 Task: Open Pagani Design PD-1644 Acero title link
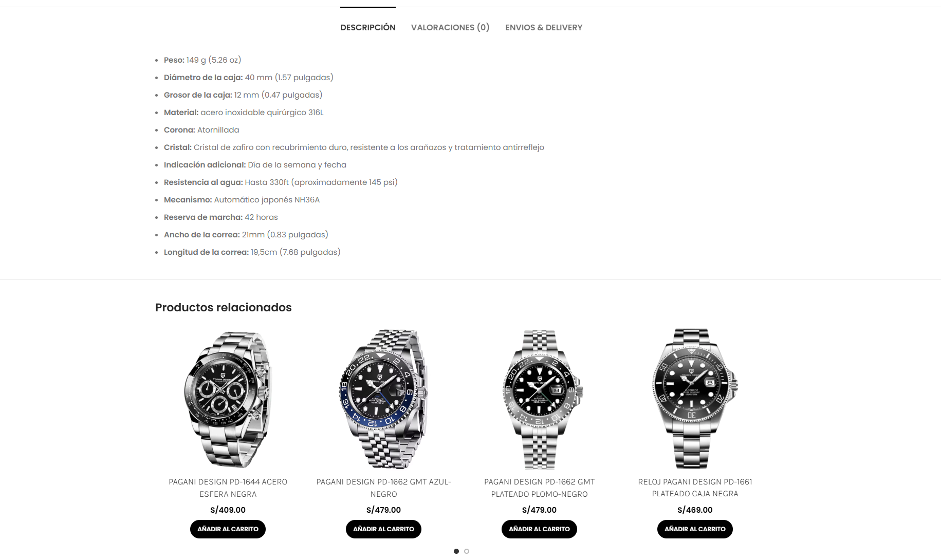point(228,488)
